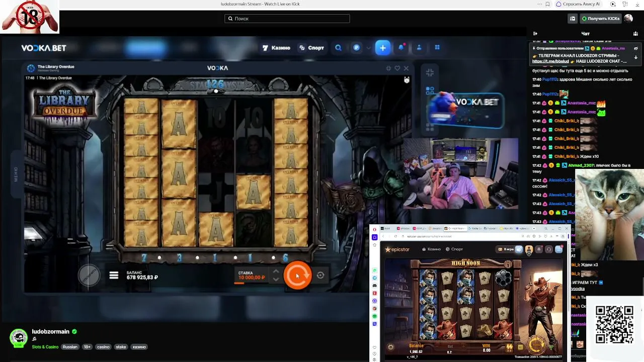
Task: Click the БАЛАНС 678 925,83 ₽ amount
Action: 142,278
